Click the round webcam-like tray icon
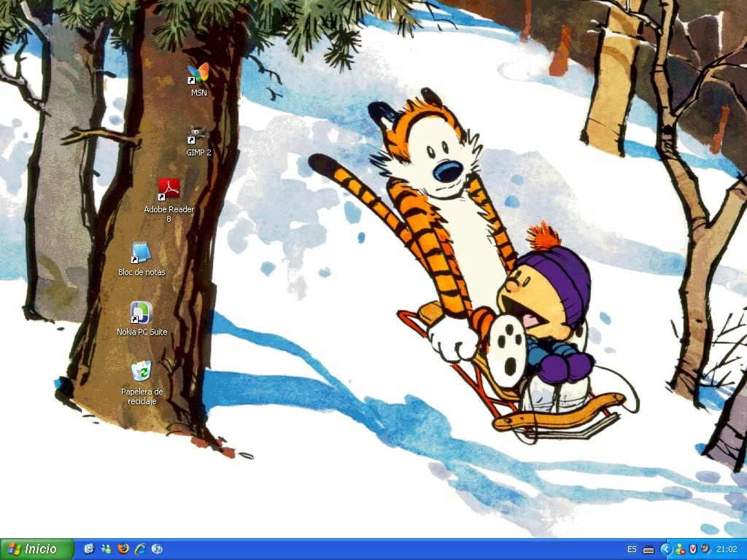The width and height of the screenshot is (747, 560). pyautogui.click(x=705, y=549)
